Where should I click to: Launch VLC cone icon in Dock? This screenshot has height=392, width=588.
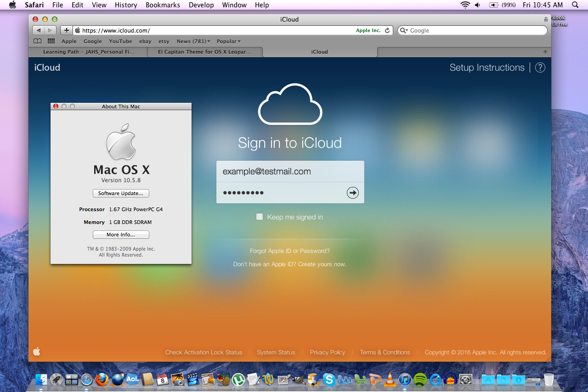coord(390,379)
